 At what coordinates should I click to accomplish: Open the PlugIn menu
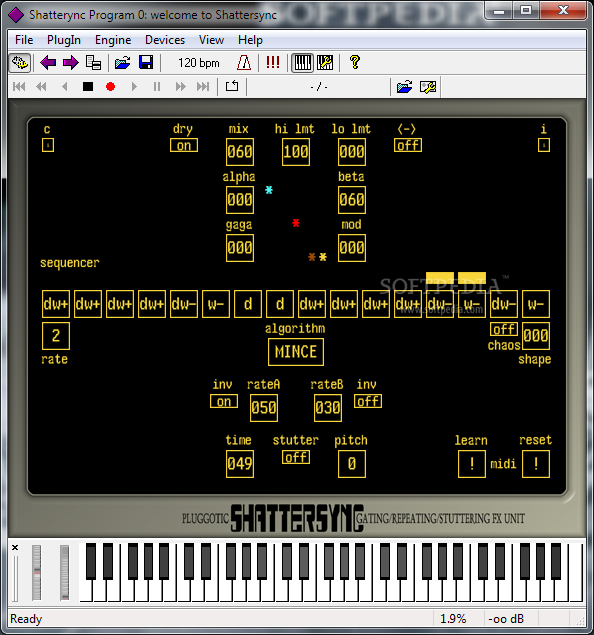64,40
